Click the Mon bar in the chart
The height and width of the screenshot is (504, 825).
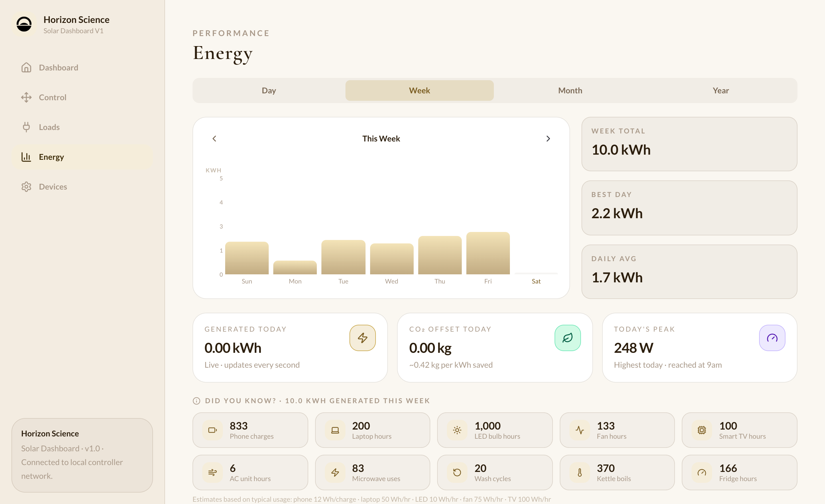coord(295,267)
